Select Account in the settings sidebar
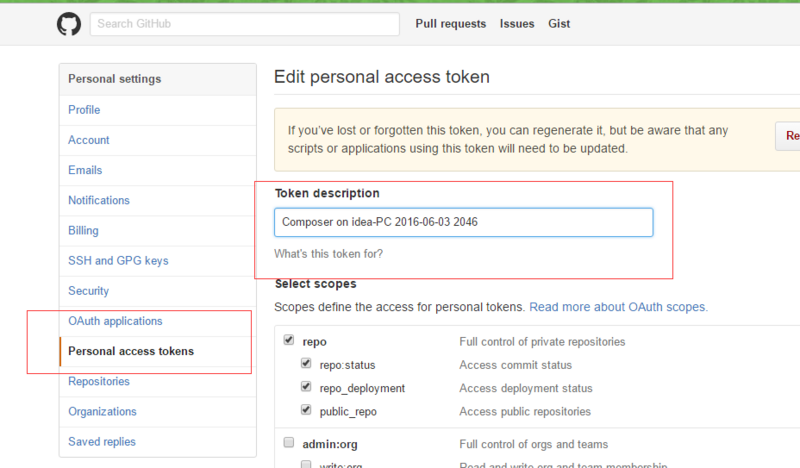The height and width of the screenshot is (468, 800). click(x=89, y=140)
